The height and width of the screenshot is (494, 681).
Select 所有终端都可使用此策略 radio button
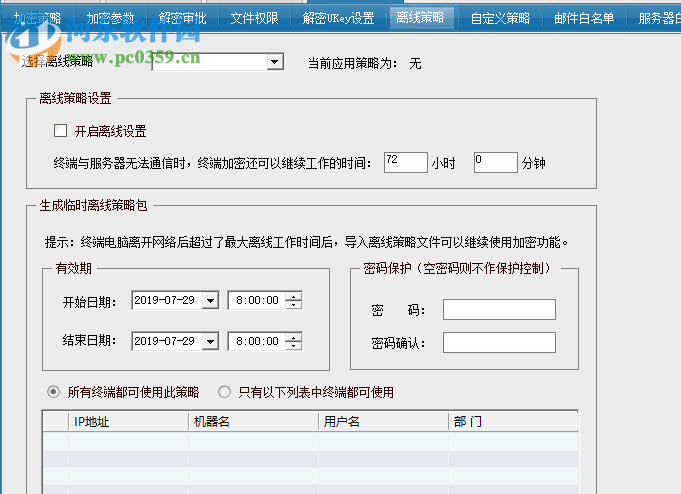(x=53, y=392)
